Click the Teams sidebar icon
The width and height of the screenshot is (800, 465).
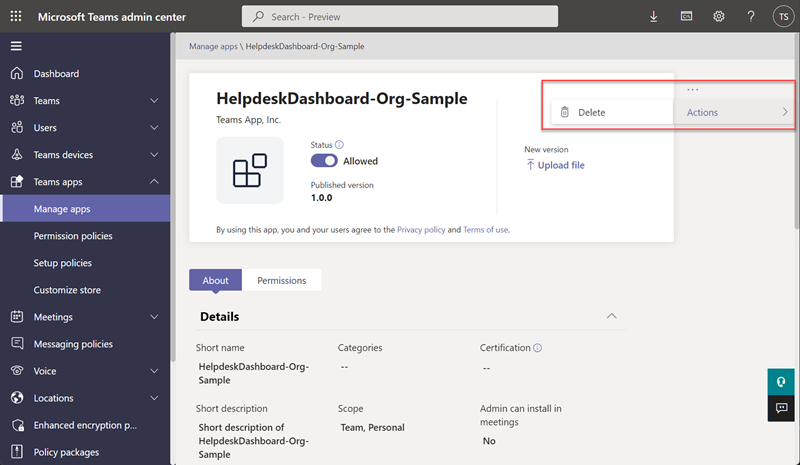17,100
